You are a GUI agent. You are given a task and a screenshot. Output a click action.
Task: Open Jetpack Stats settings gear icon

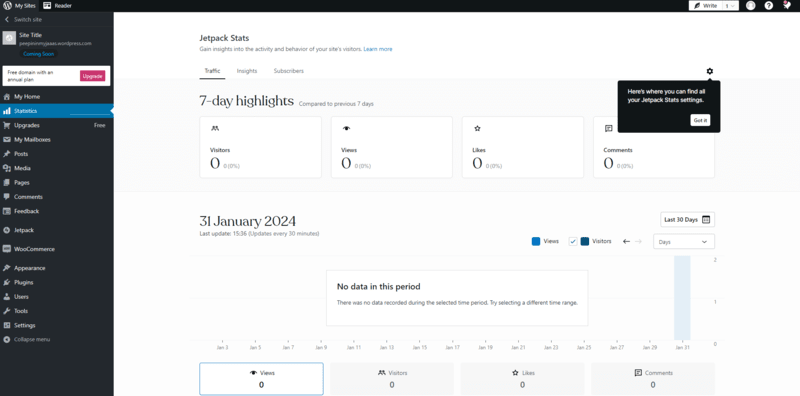tap(709, 71)
